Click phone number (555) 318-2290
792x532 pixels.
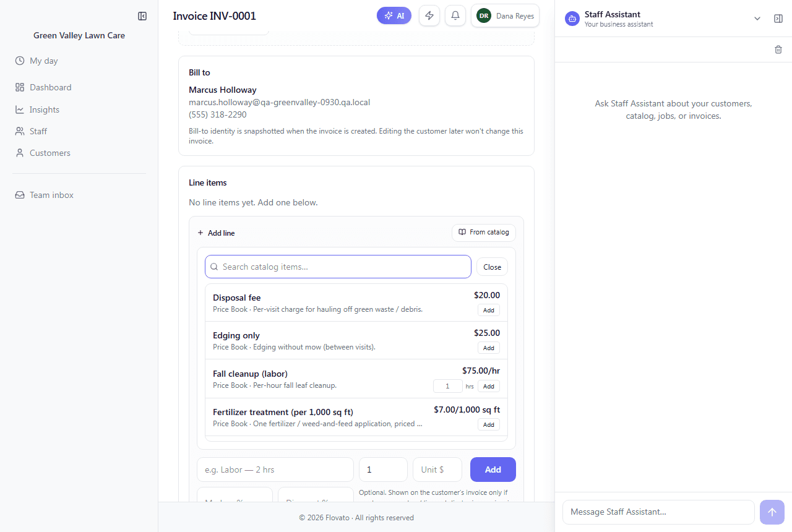click(x=218, y=114)
